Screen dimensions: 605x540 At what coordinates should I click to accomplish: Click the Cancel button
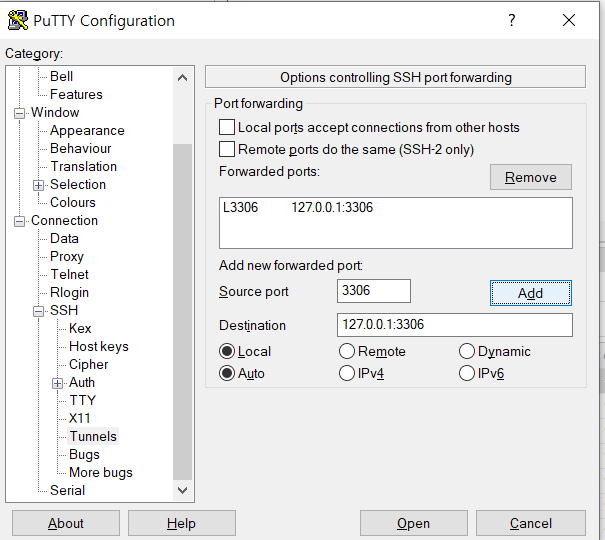(x=531, y=523)
